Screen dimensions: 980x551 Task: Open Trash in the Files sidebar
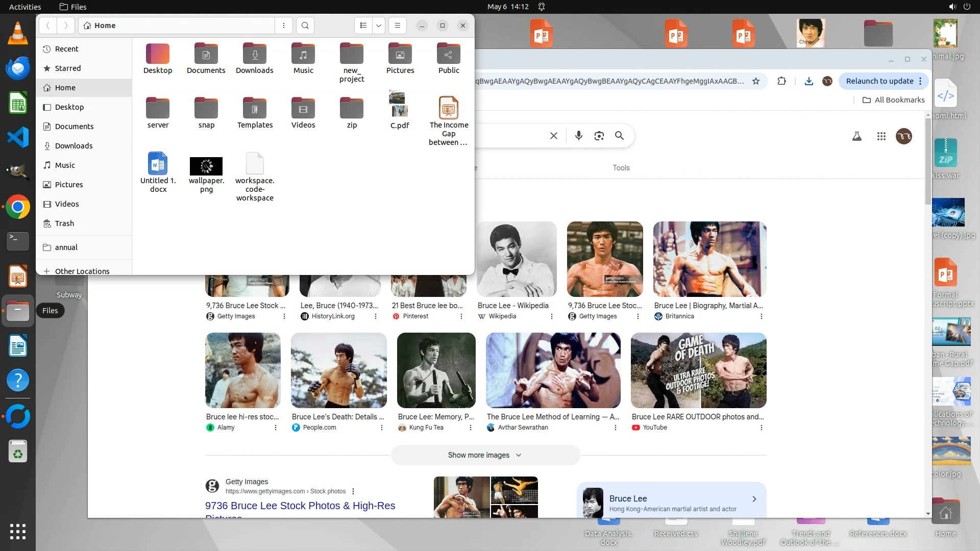coord(64,223)
